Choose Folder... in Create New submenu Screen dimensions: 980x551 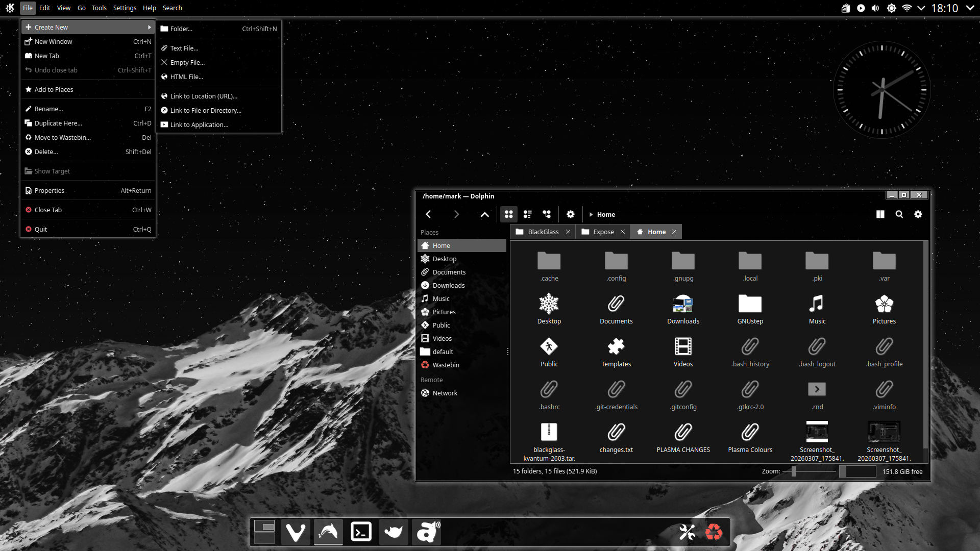click(x=219, y=29)
